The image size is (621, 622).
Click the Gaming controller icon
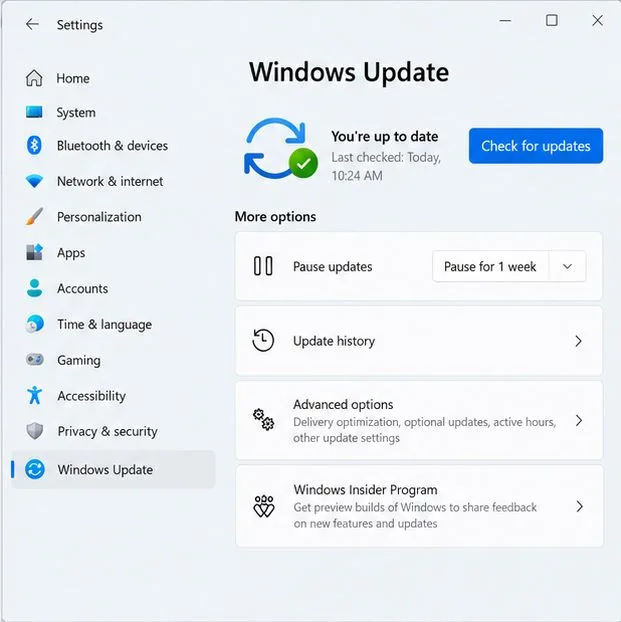click(x=35, y=360)
